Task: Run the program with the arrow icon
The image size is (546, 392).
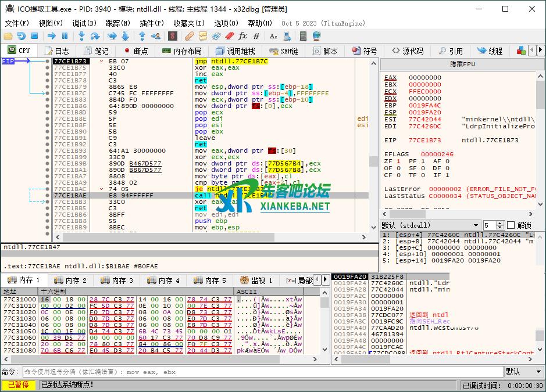Action: click(52, 36)
